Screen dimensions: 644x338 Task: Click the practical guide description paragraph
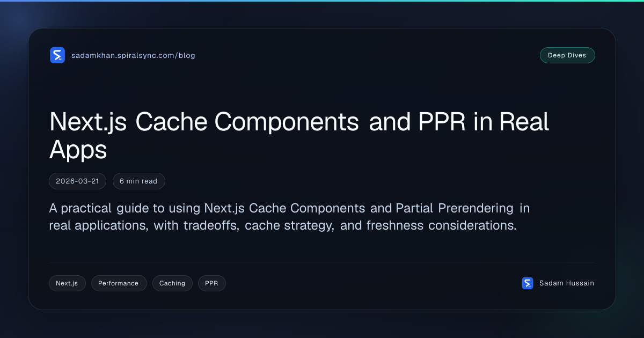click(x=290, y=217)
